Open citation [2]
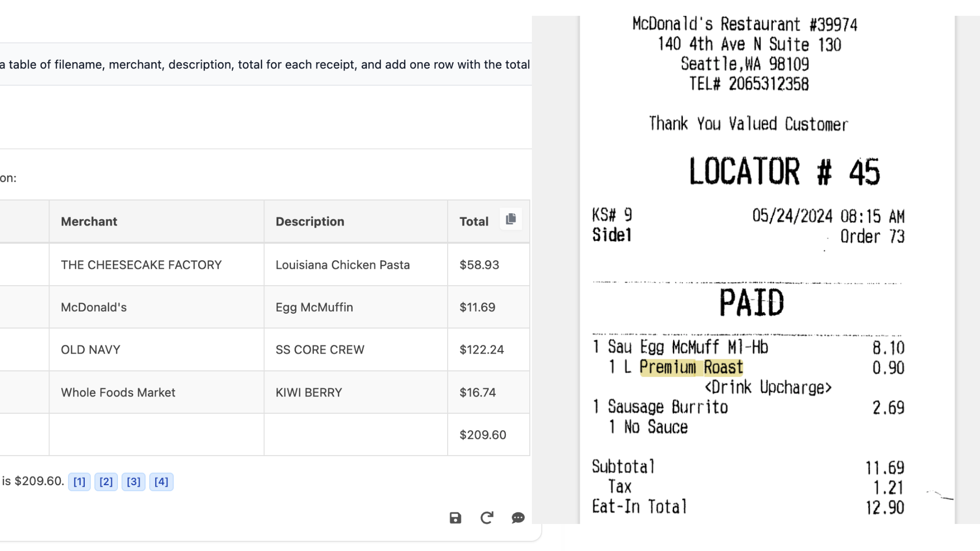 pos(106,482)
